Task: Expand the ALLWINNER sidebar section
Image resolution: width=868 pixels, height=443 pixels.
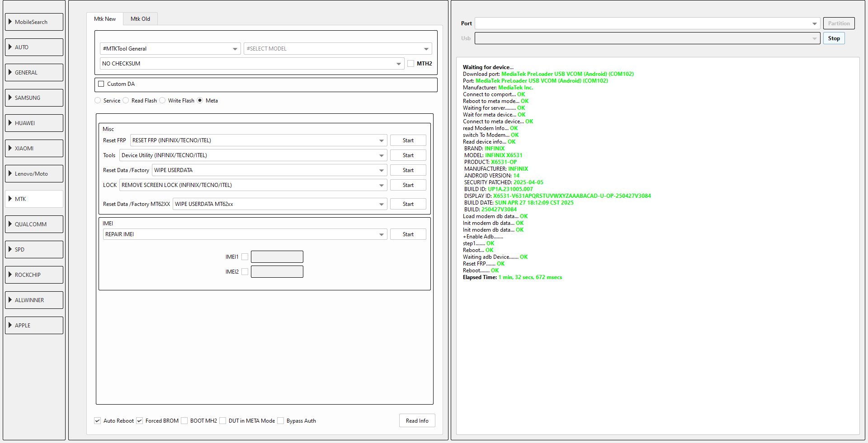Action: click(x=34, y=300)
